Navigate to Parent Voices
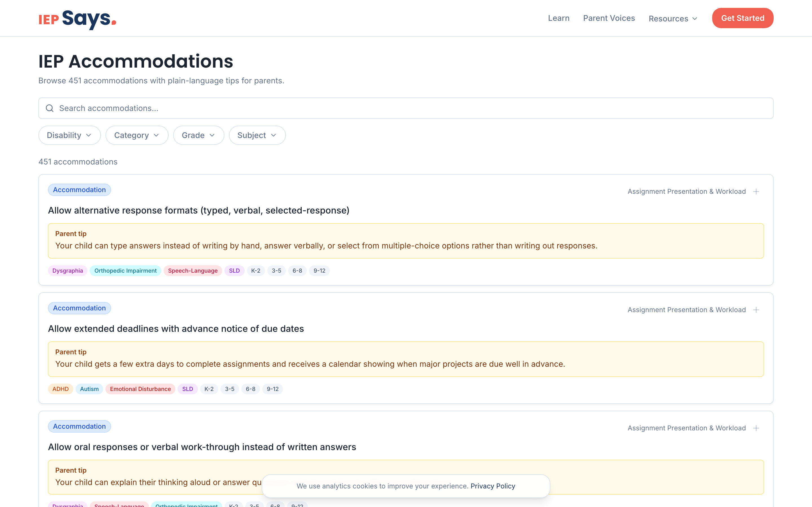 (x=609, y=18)
